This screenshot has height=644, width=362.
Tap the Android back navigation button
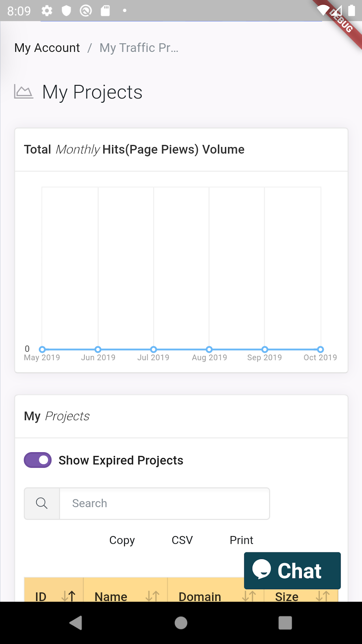click(76, 622)
